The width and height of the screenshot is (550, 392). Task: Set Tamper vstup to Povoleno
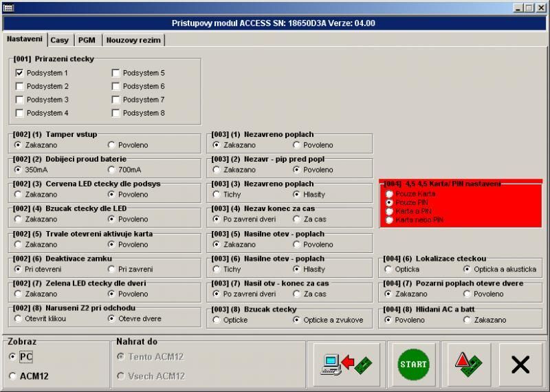[x=112, y=145]
